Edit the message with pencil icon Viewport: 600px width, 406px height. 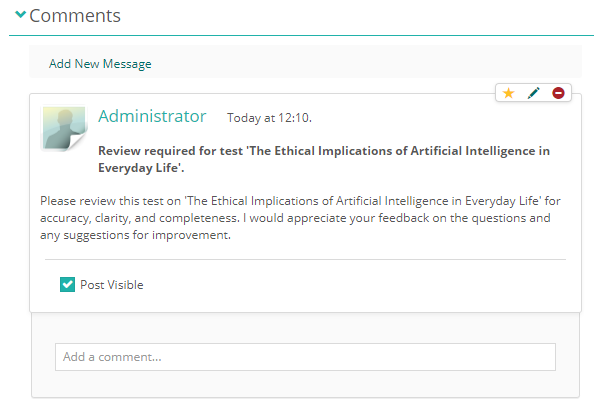[534, 93]
